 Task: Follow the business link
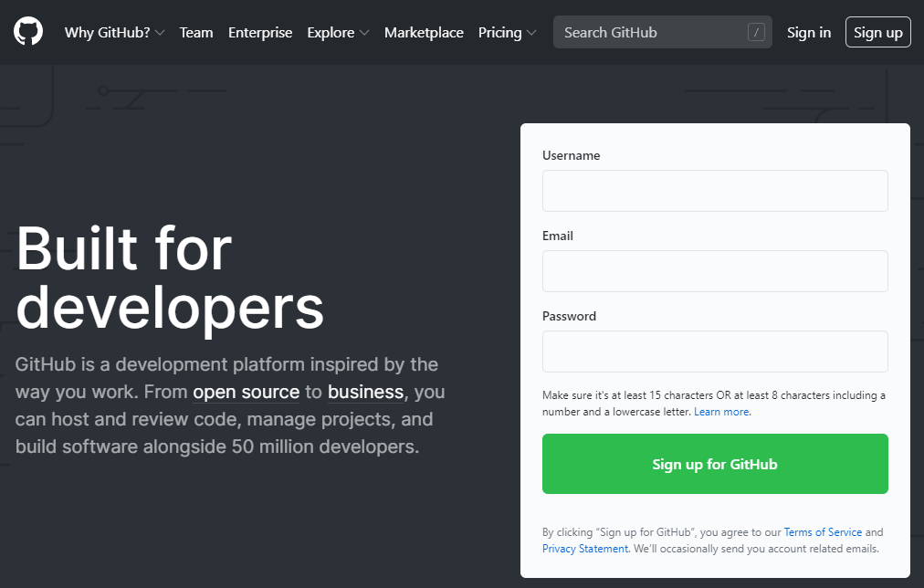(366, 392)
